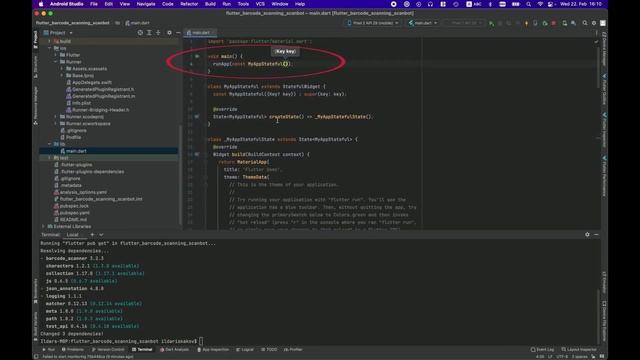
Task: Expand External Libraries node
Action: pyautogui.click(x=43, y=227)
